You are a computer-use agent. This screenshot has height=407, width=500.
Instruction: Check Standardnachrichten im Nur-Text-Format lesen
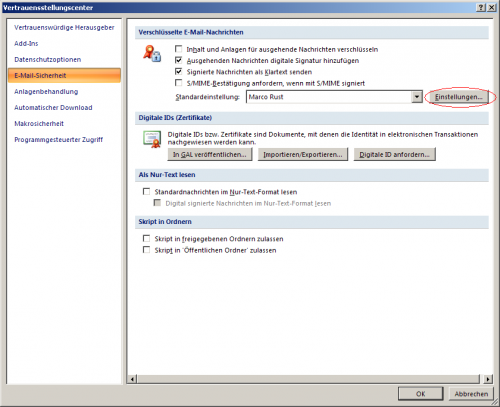pyautogui.click(x=146, y=192)
